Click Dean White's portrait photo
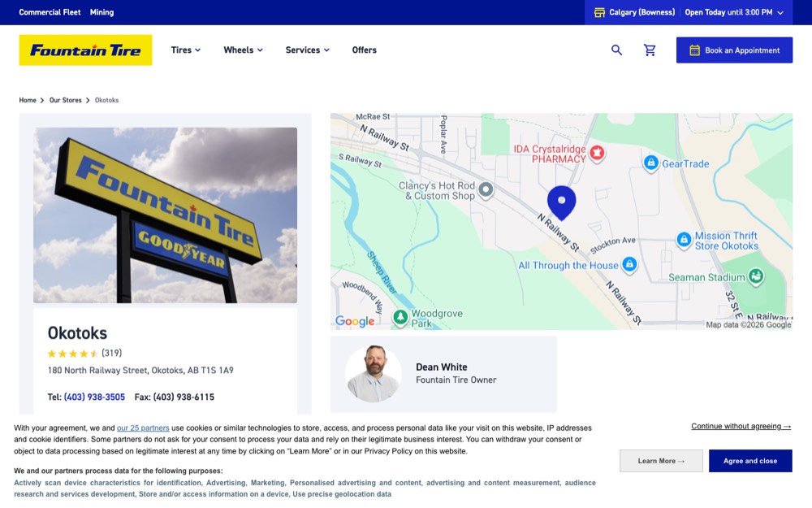 (374, 374)
